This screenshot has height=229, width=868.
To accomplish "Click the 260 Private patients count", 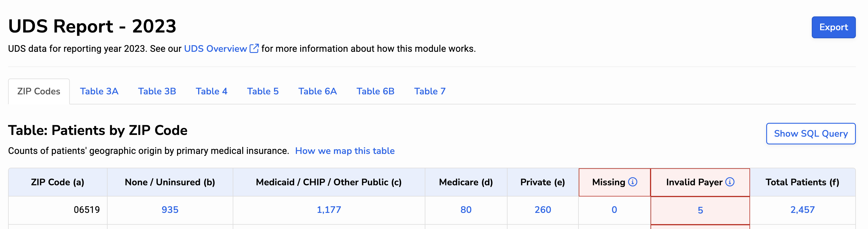I will (x=542, y=210).
